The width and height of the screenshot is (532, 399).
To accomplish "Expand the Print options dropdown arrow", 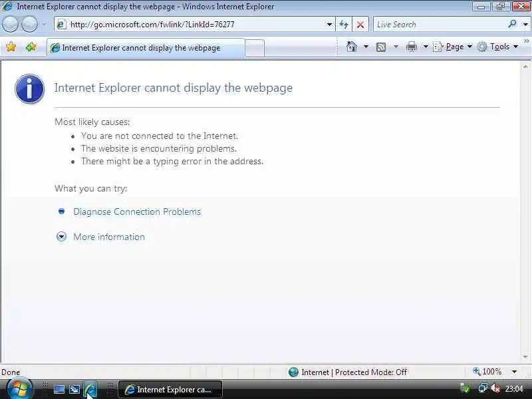I will [x=426, y=47].
